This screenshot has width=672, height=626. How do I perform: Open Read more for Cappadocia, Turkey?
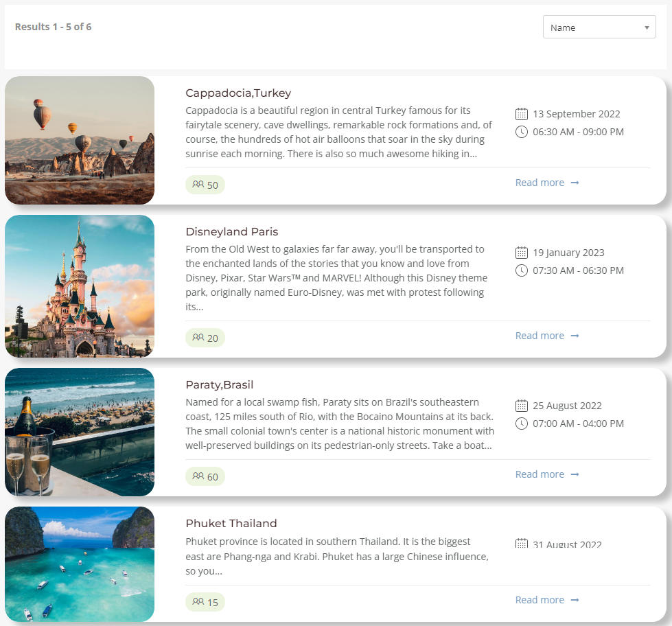[x=546, y=183]
